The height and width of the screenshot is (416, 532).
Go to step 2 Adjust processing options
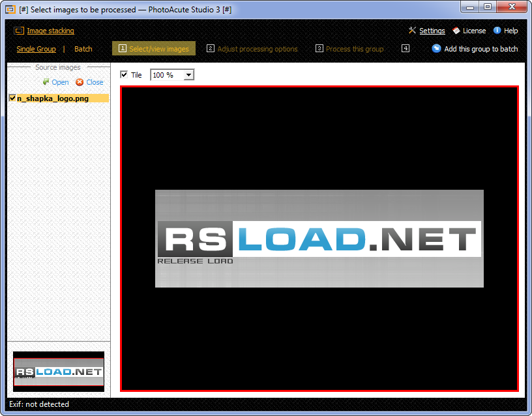click(252, 48)
